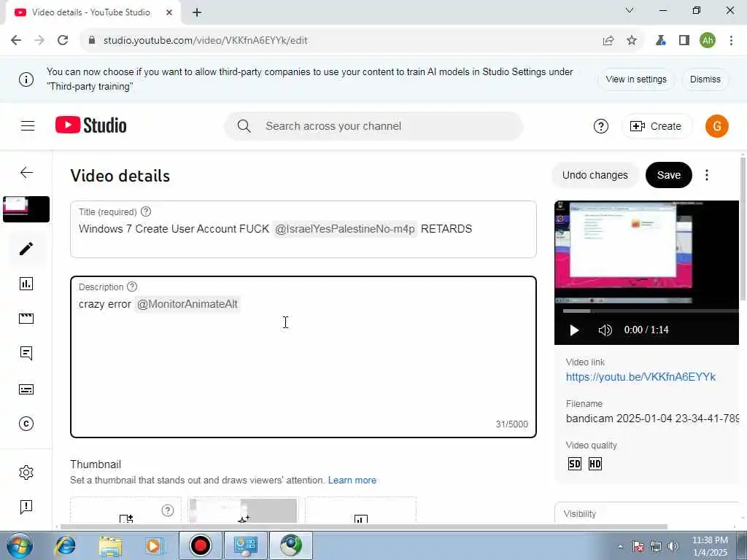Click the Bandicam recorder taskbar icon
747x560 pixels.
pos(200,545)
